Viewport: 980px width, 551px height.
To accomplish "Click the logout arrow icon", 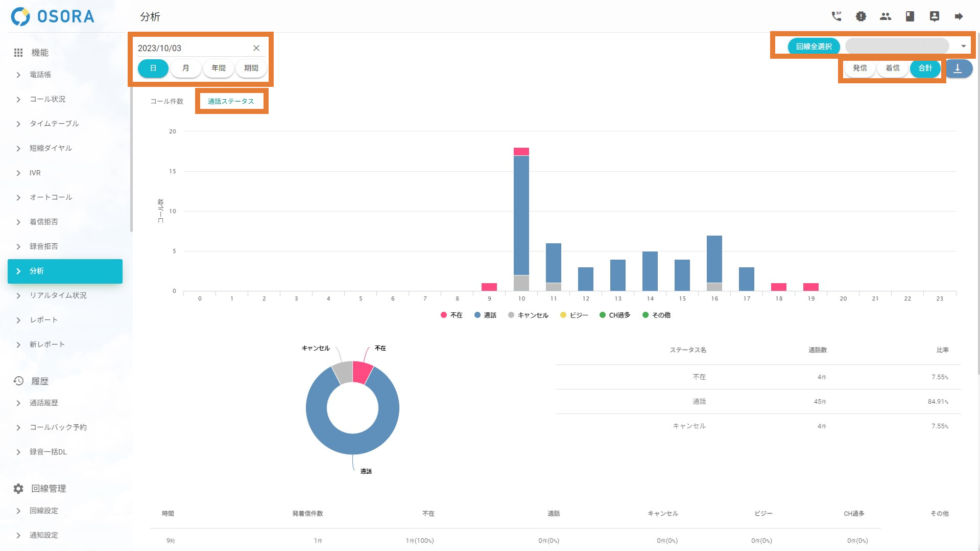I will point(959,16).
